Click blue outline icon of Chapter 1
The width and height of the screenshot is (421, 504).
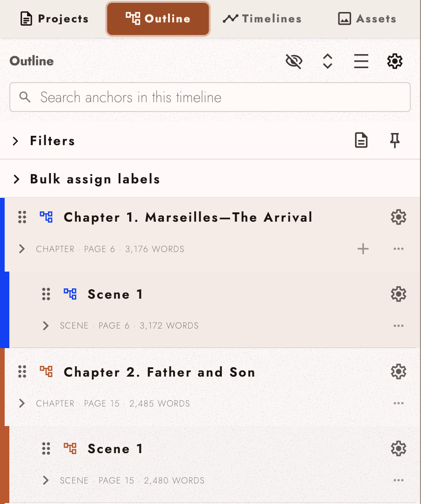[46, 217]
